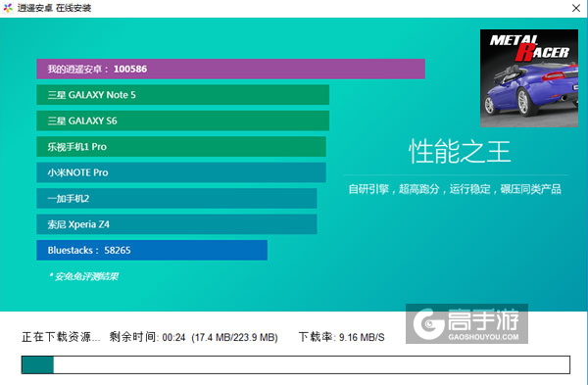Select the 小米NOTE Pro bar
This screenshot has width=588, height=385.
(x=181, y=172)
